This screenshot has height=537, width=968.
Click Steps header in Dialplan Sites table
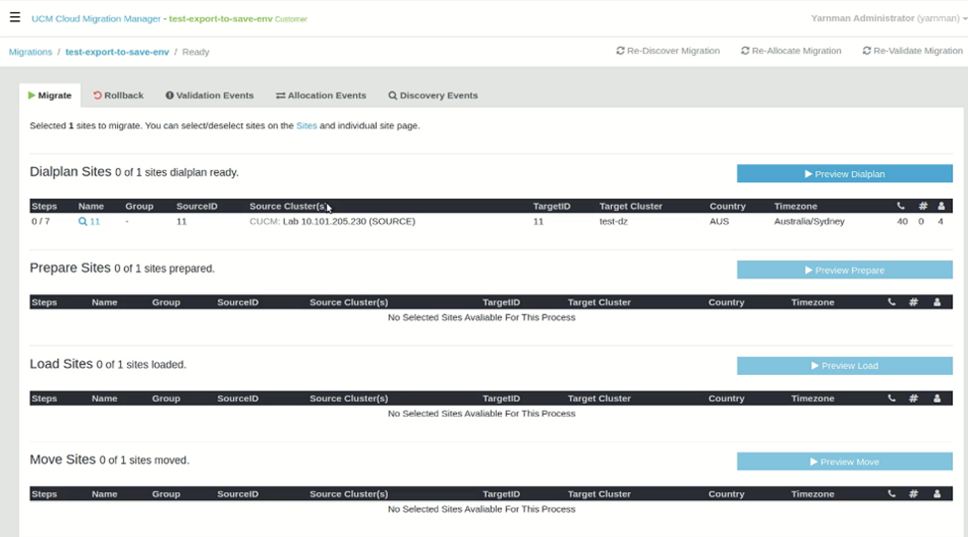coord(44,206)
